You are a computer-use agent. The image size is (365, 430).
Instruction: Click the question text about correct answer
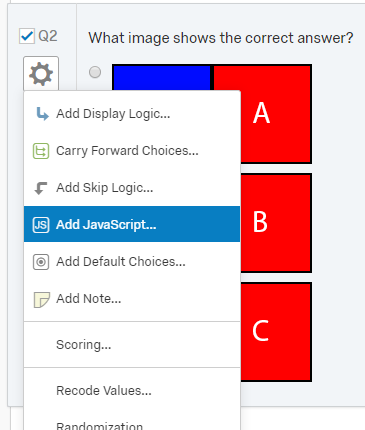(x=221, y=38)
